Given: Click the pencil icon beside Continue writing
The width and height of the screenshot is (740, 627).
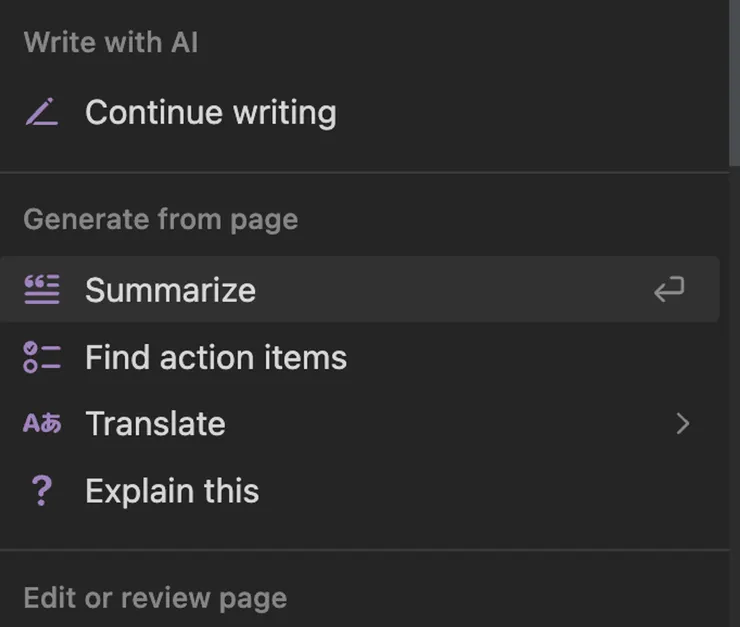Looking at the screenshot, I should 41,113.
